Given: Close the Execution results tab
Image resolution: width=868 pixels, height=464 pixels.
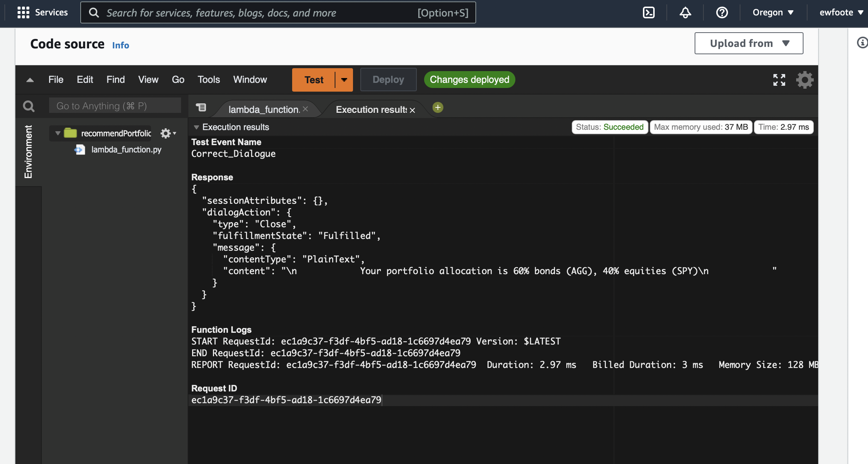Looking at the screenshot, I should tap(412, 110).
